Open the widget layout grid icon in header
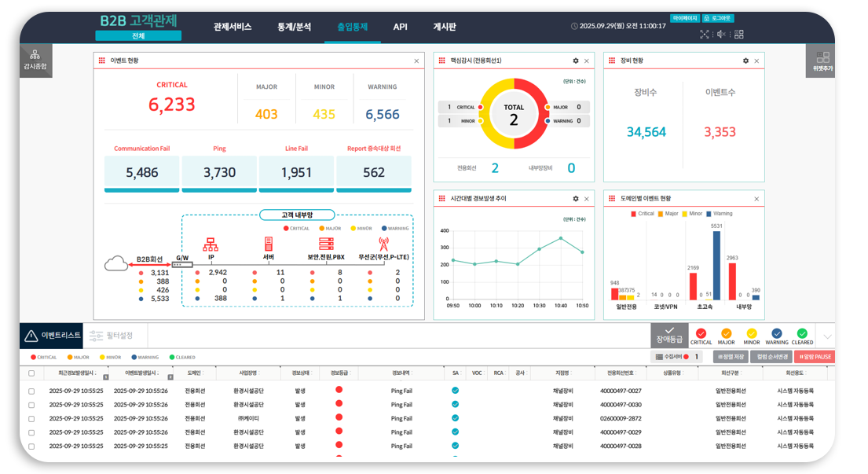Image resolution: width=868 pixels, height=474 pixels. pyautogui.click(x=739, y=35)
